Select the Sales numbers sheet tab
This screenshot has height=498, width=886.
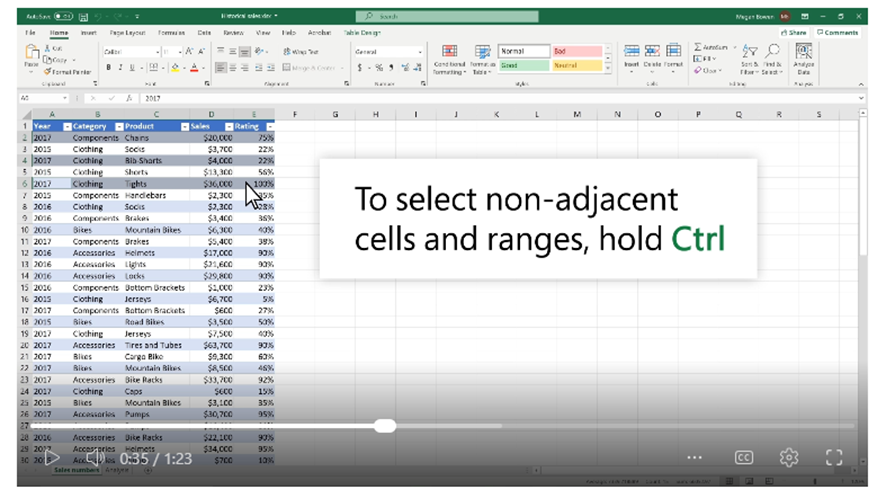[76, 470]
